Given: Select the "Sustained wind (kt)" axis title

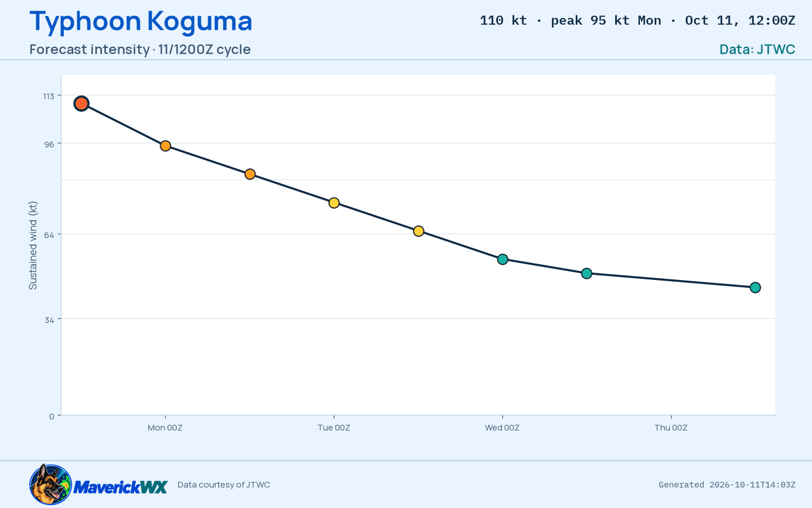Looking at the screenshot, I should [x=33, y=246].
